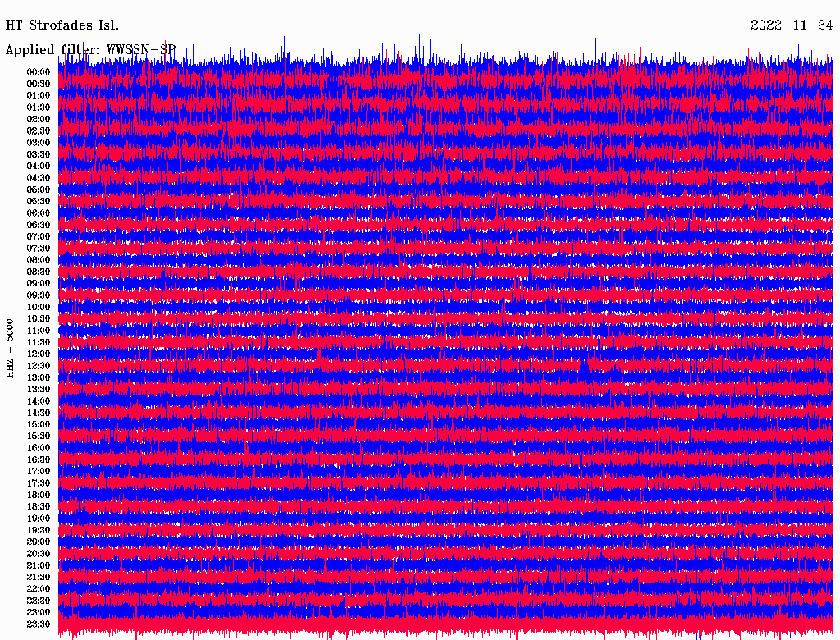Select the 09:30 time label
Viewport: 840px width, 640px height.
click(x=39, y=295)
